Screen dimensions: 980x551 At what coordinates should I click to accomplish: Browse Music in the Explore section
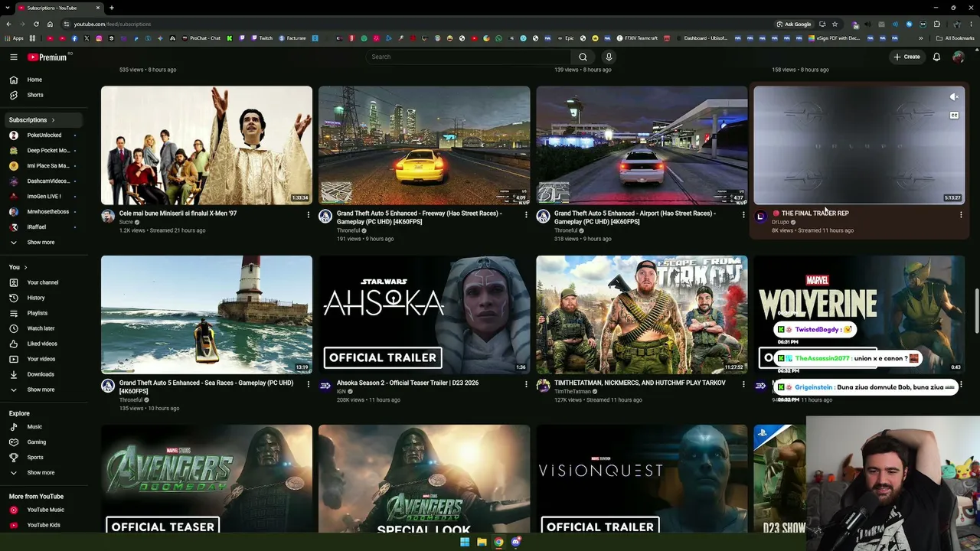click(42, 426)
